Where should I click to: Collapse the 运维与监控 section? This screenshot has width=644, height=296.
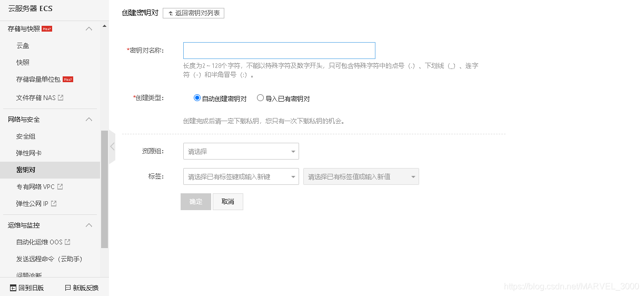pos(89,225)
